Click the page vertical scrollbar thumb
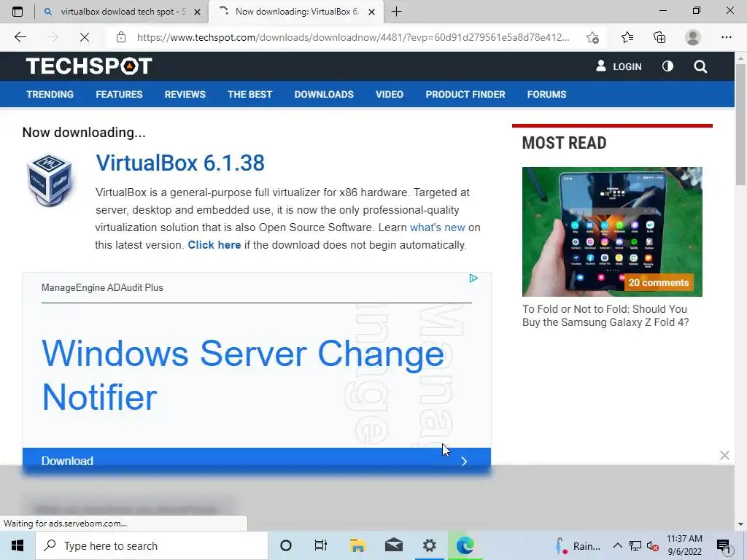The image size is (747, 560). (740, 125)
